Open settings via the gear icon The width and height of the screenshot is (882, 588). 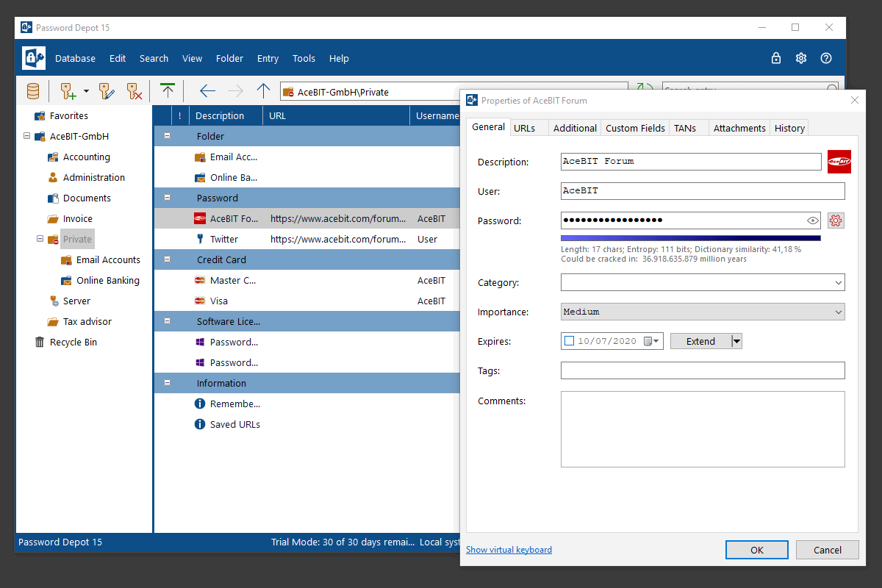coord(801,58)
